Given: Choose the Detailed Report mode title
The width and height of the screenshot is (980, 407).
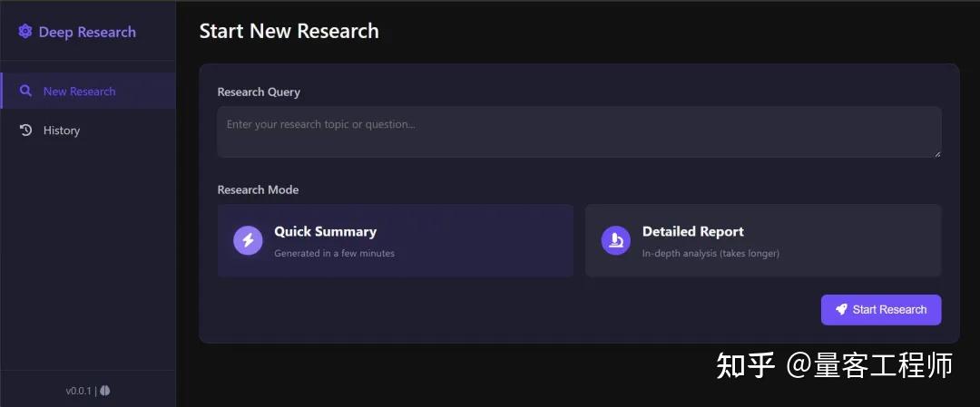Looking at the screenshot, I should (692, 231).
